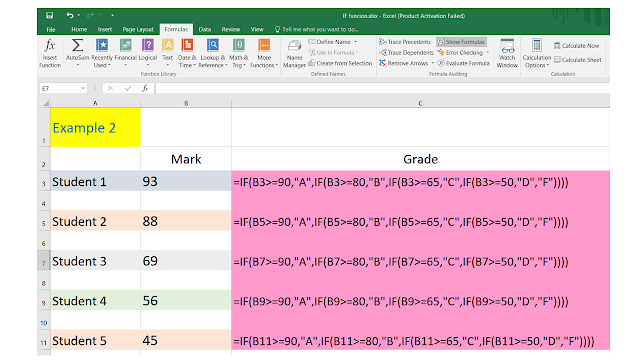Expand the Undo history dropdown
Screen dimensions: 640x360
(x=78, y=16)
